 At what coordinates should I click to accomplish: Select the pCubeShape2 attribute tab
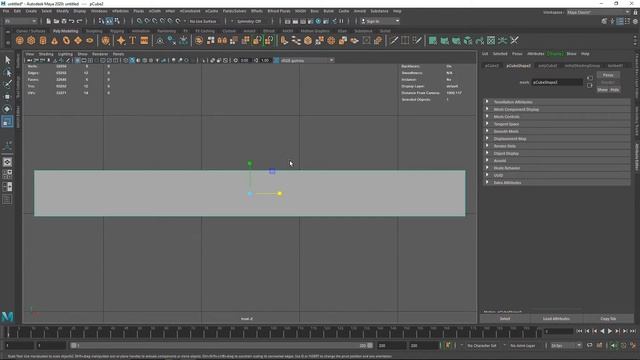(x=518, y=66)
